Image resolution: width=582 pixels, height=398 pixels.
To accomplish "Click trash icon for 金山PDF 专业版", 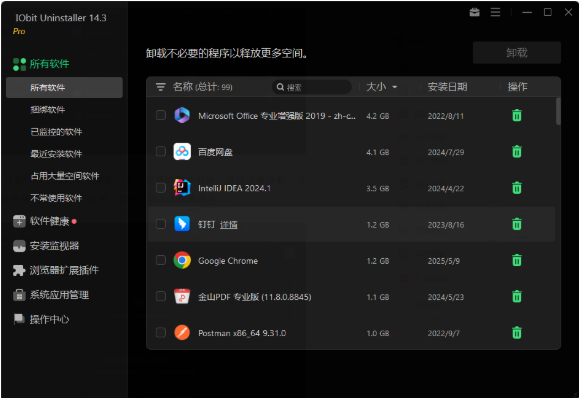I will [x=517, y=297].
